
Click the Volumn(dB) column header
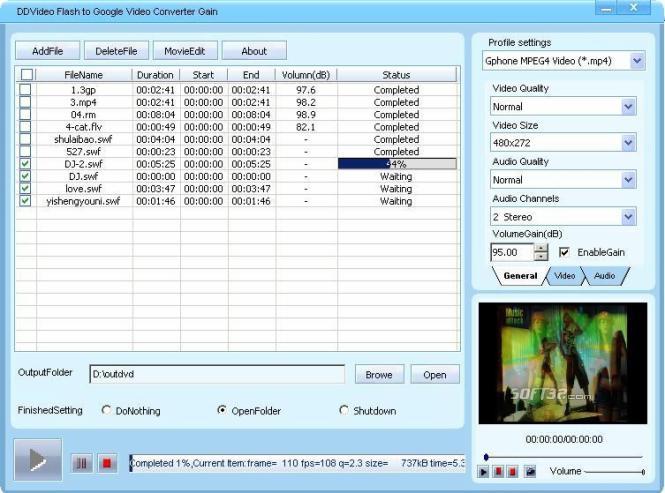click(306, 75)
